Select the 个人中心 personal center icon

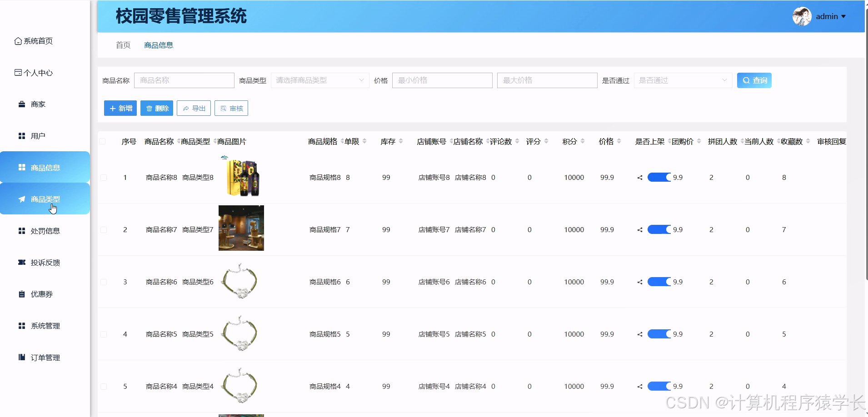click(x=18, y=72)
